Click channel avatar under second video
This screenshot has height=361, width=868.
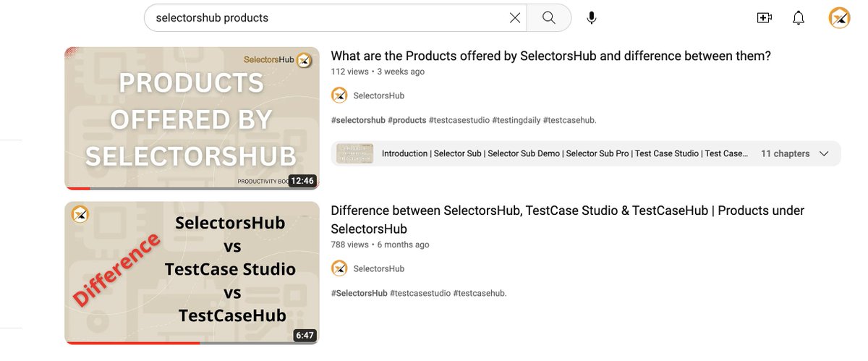[339, 268]
